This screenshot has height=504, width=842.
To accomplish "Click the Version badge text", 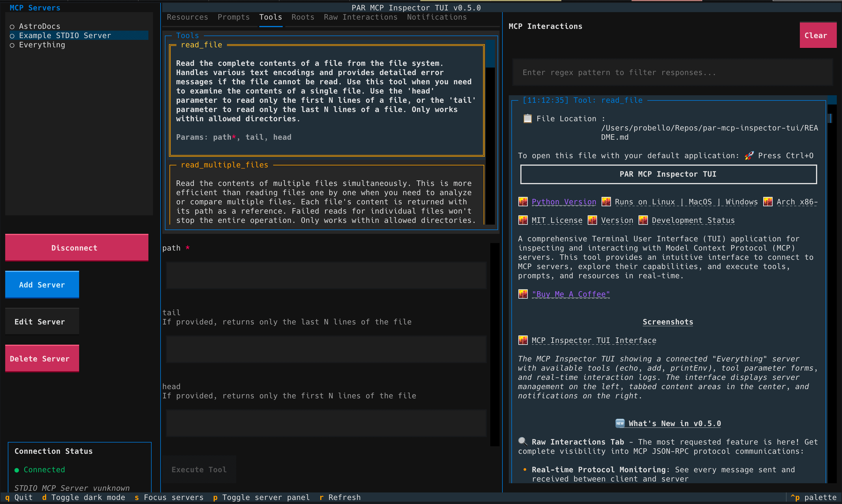I will (617, 221).
